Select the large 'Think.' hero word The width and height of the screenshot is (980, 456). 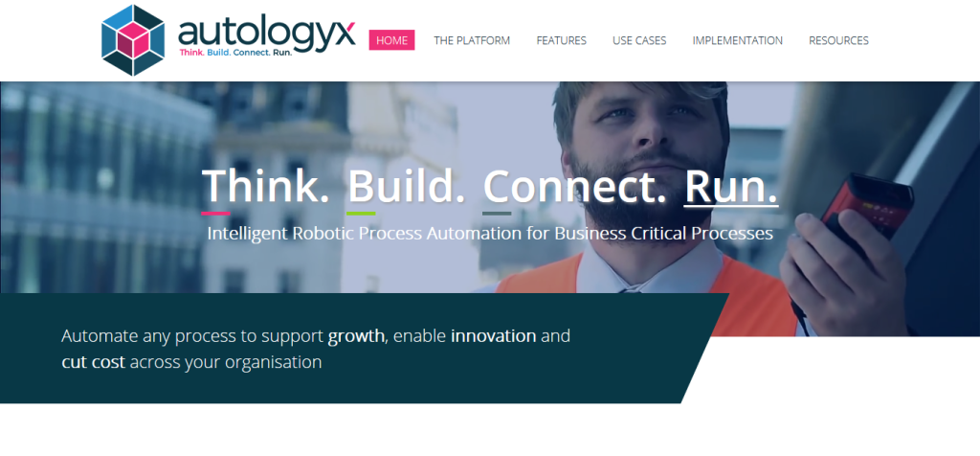(266, 186)
